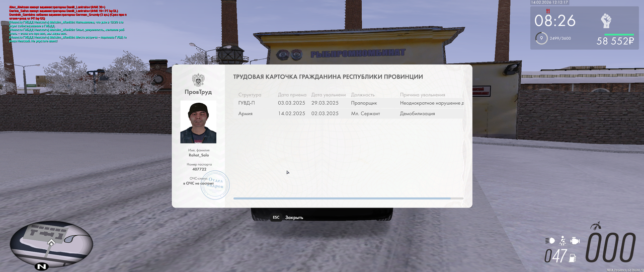Screen dimensions: 644x272
Task: Click the name Rahat_Salo
Action: click(199, 155)
